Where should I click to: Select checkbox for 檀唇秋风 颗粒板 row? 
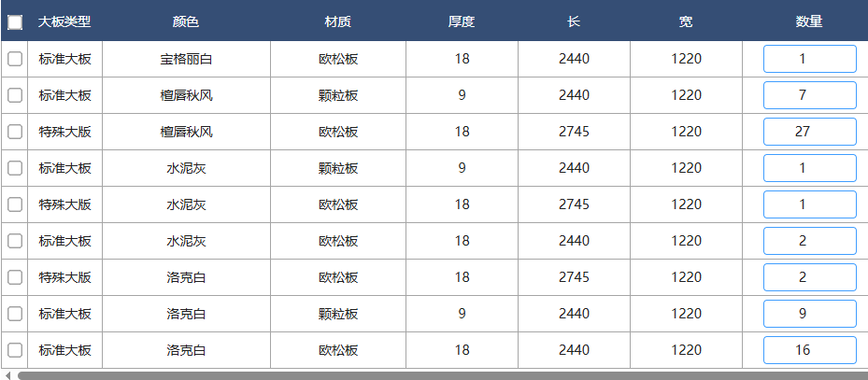point(15,95)
